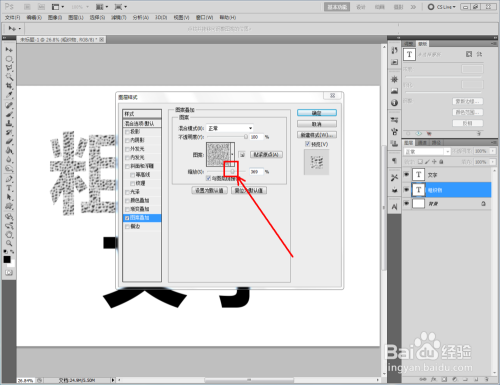
Task: Open the 文件(F) menu
Action: tap(12, 17)
